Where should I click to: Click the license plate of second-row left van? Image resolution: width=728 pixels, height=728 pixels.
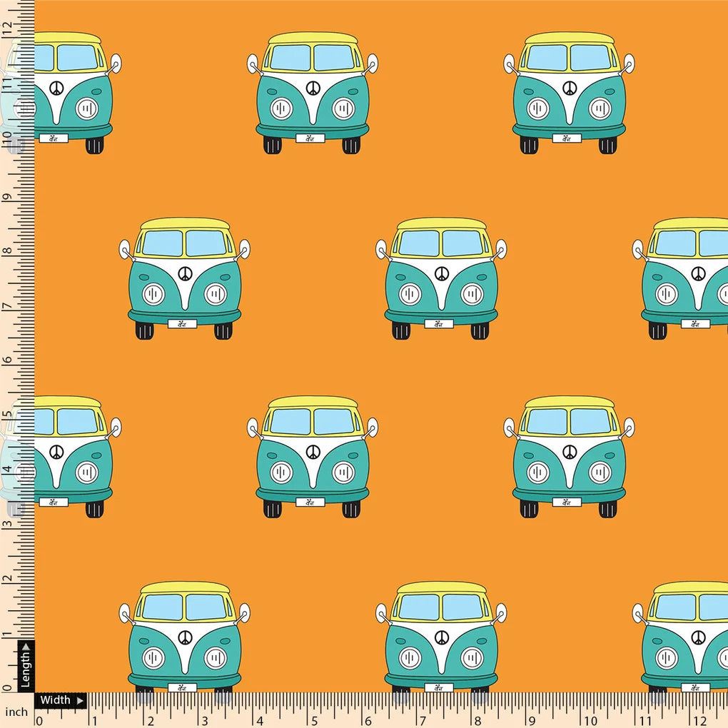pos(182,324)
